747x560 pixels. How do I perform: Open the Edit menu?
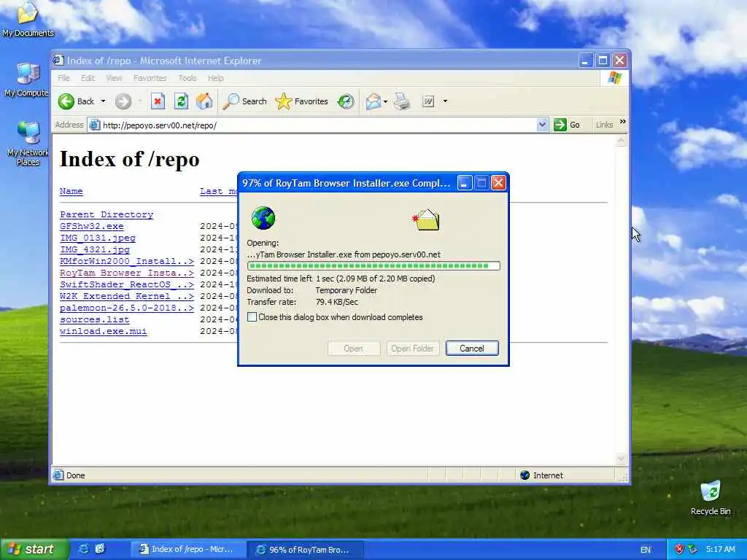click(x=88, y=78)
